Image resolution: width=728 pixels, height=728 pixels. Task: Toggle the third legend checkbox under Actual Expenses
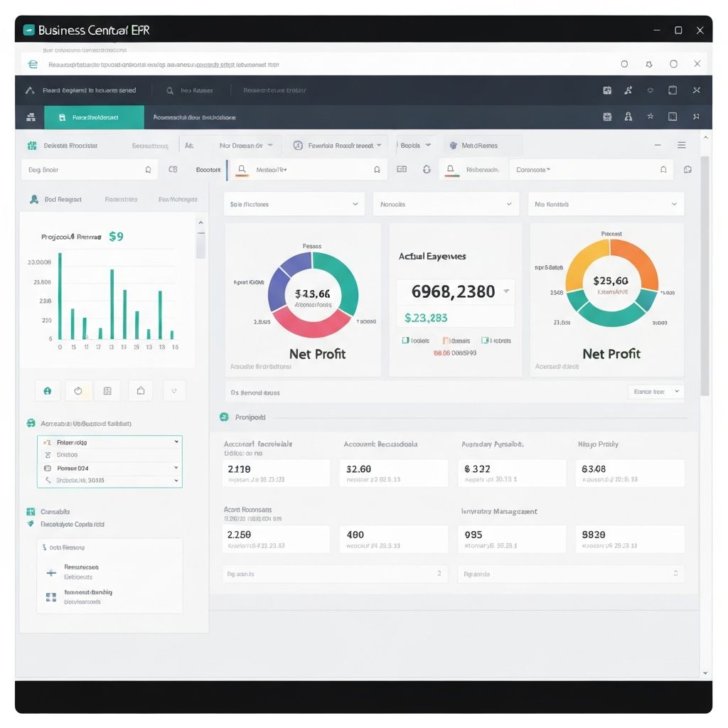coord(485,341)
